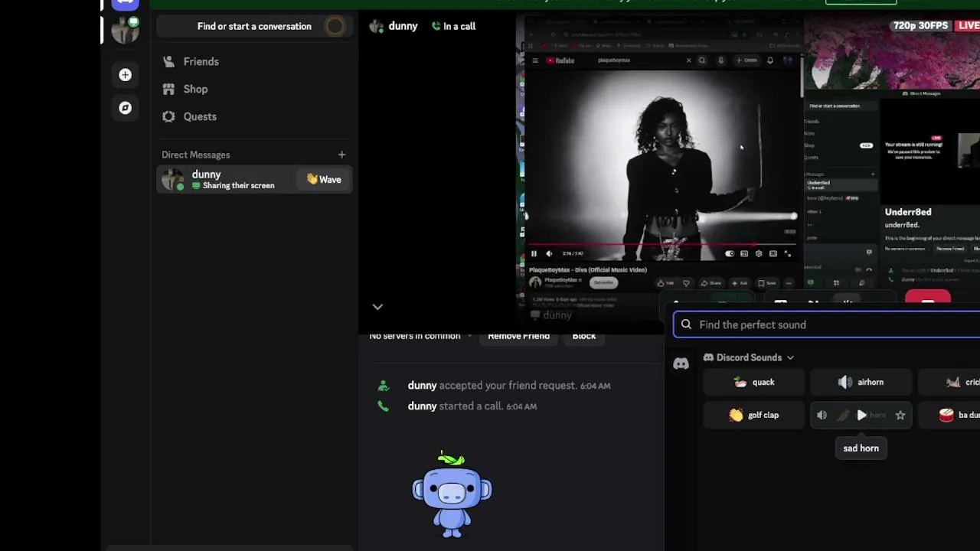Send a Wave to dunny
The height and width of the screenshot is (551, 980).
click(x=324, y=180)
